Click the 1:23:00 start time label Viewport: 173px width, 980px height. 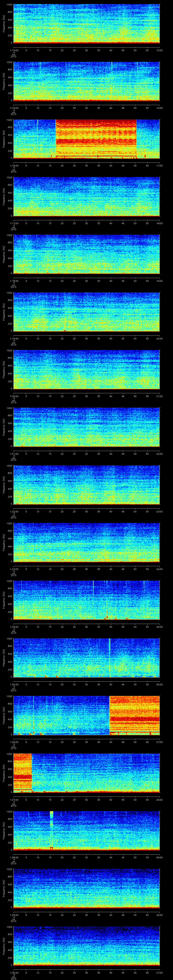point(14,569)
